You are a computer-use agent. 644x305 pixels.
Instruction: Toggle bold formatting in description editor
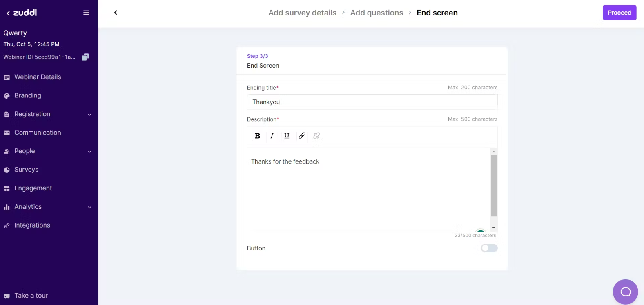point(257,136)
